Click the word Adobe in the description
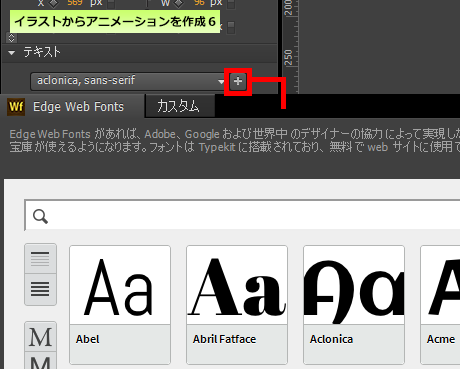 pyautogui.click(x=160, y=134)
